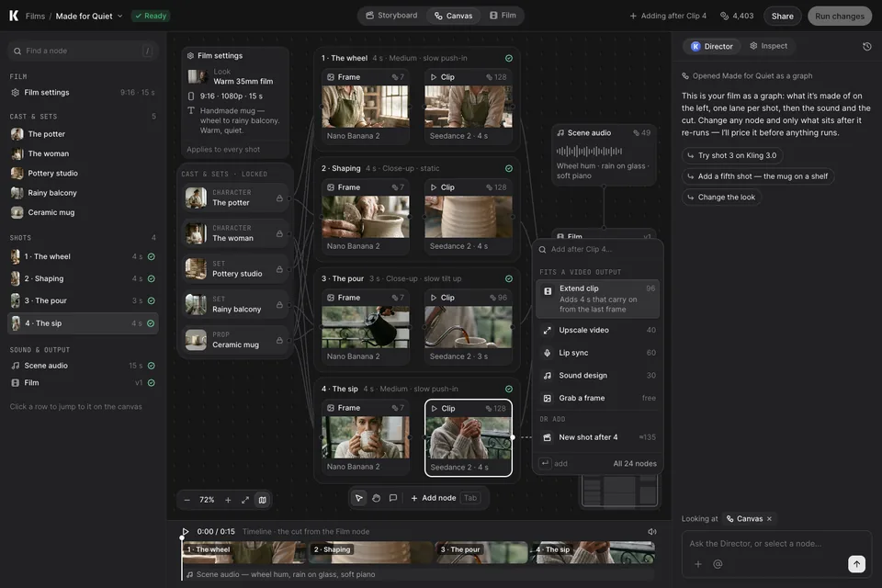
Task: Toggle the lock on Pottery studio set
Action: click(279, 269)
